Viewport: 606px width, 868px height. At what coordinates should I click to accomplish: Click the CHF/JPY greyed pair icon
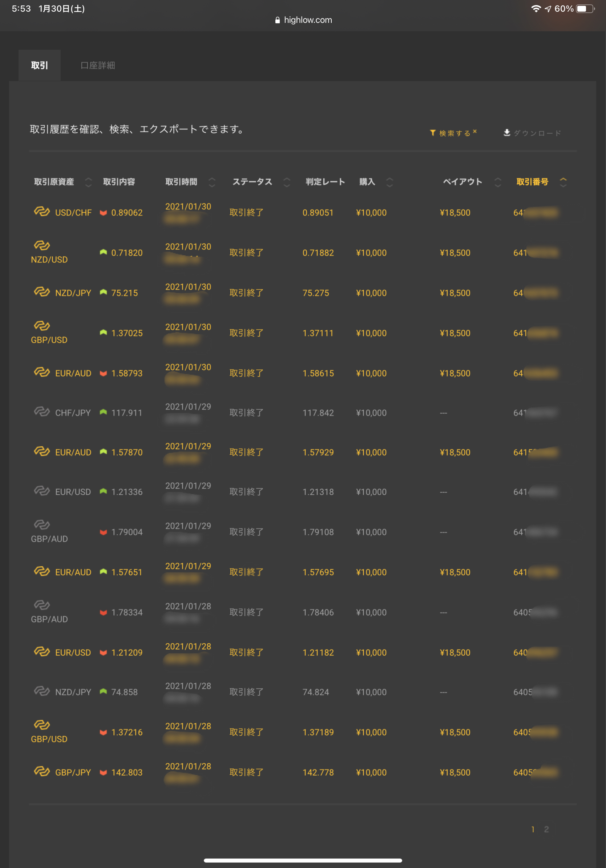coord(42,411)
